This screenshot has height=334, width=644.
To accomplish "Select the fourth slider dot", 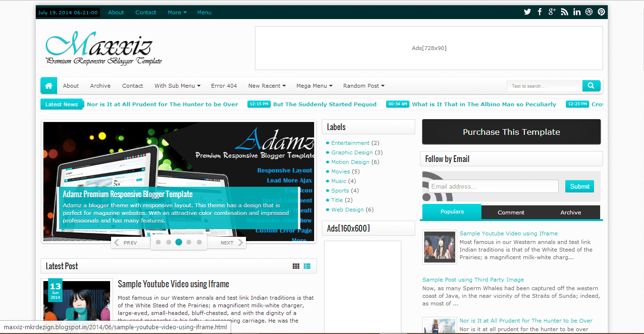I will tap(189, 242).
